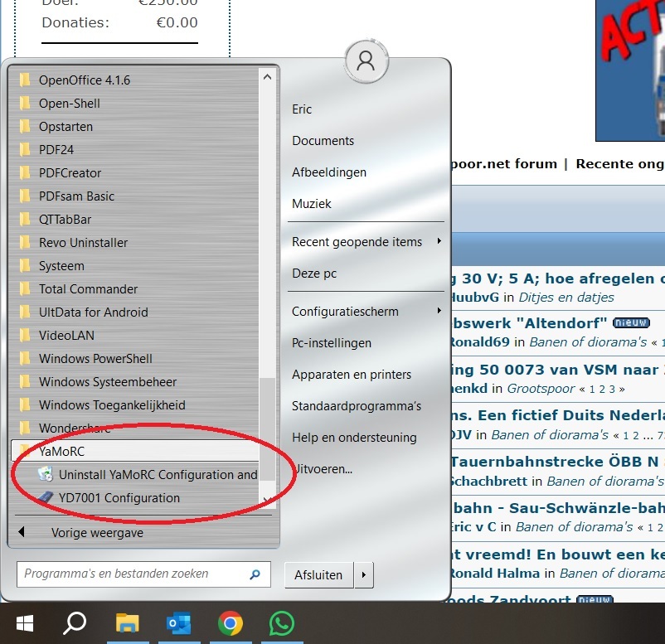The width and height of the screenshot is (665, 644).
Task: Click the Uninstall YaMoRC Configuration icon
Action: click(46, 474)
